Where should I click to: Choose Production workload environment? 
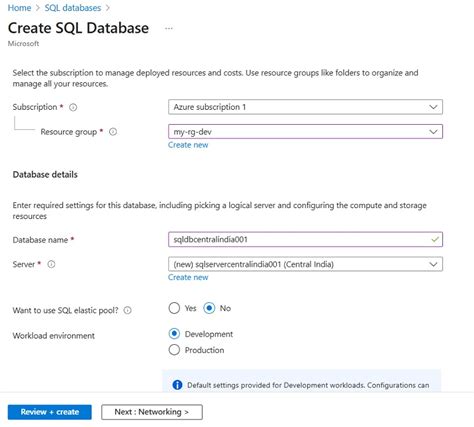(x=174, y=350)
